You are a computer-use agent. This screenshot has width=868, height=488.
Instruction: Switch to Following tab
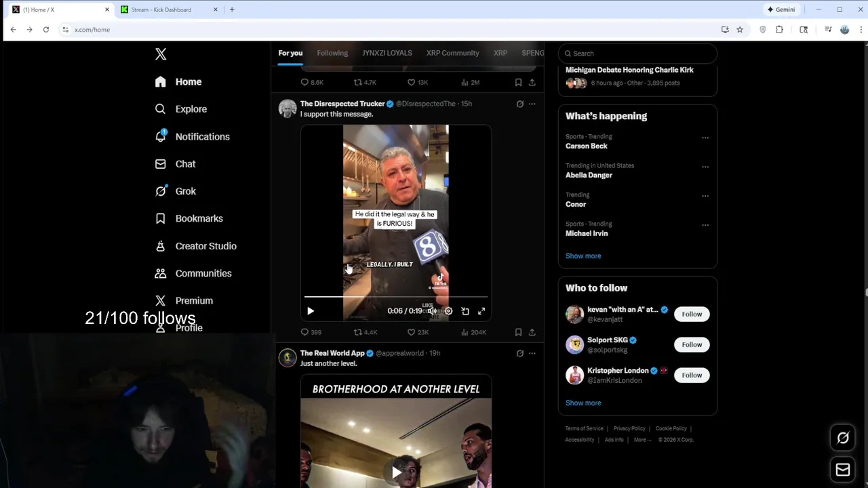pyautogui.click(x=332, y=53)
